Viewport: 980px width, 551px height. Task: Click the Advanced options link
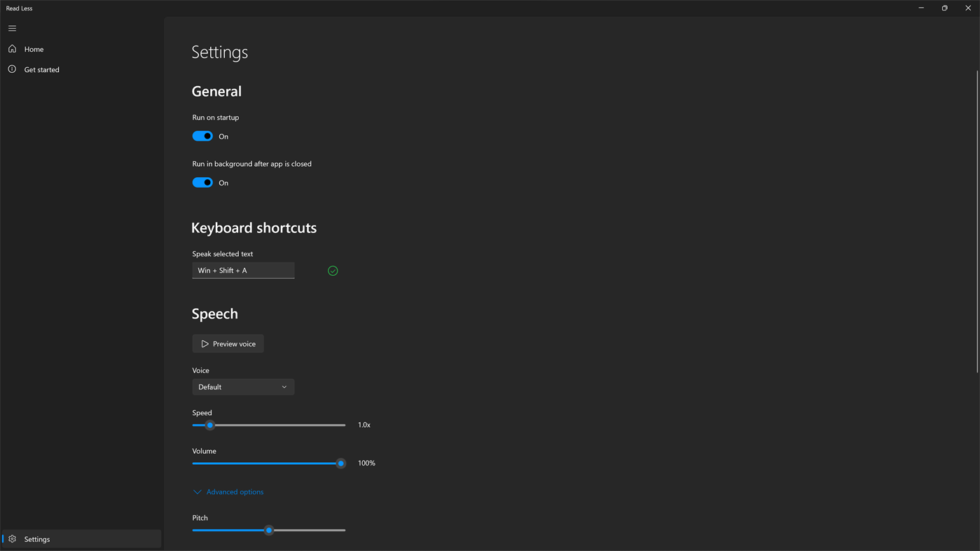pos(235,491)
